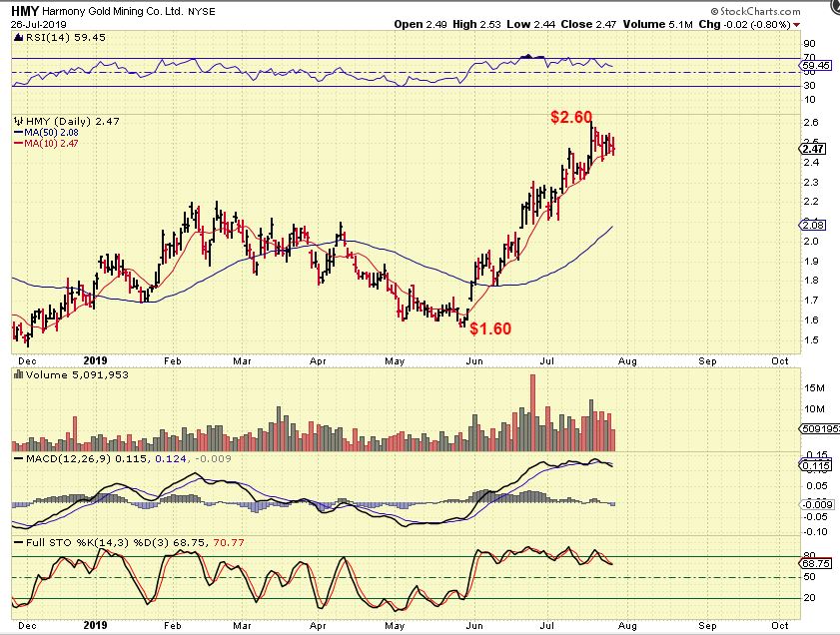Click the Volume 5,091,953 label
This screenshot has width=840, height=635.
[77, 374]
